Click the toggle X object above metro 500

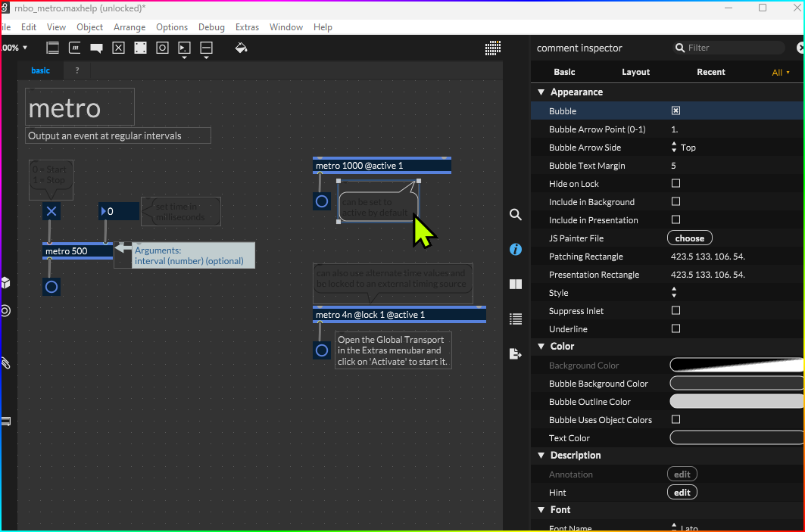coord(51,211)
